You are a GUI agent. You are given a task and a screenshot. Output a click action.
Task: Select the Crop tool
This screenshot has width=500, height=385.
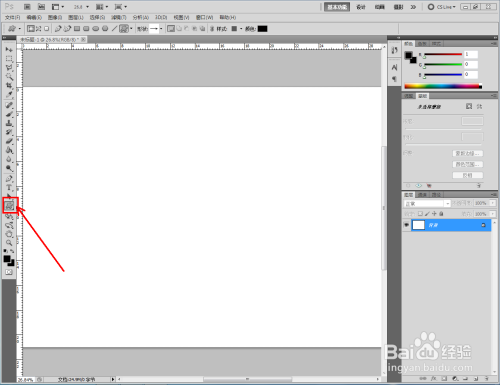click(9, 85)
